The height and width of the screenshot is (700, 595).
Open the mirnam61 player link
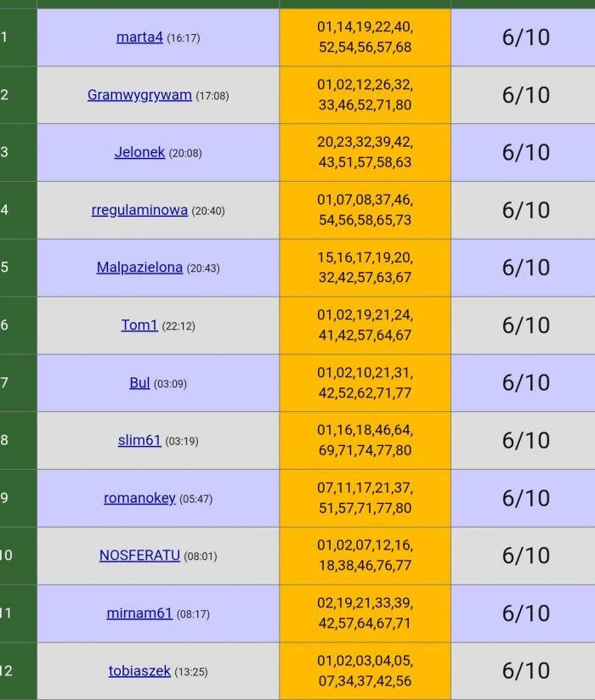point(139,613)
